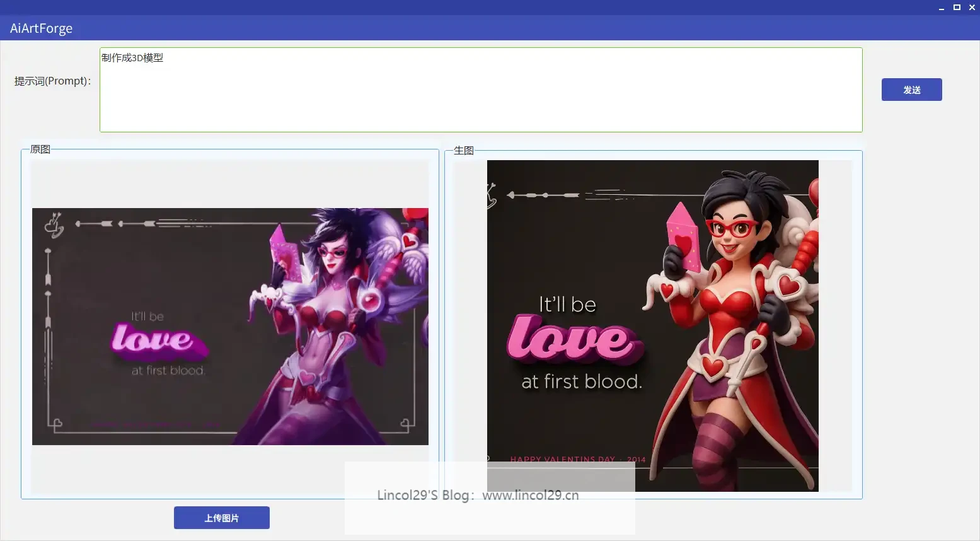Click the AiArtForge title text
Image resolution: width=980 pixels, height=541 pixels.
[x=42, y=28]
